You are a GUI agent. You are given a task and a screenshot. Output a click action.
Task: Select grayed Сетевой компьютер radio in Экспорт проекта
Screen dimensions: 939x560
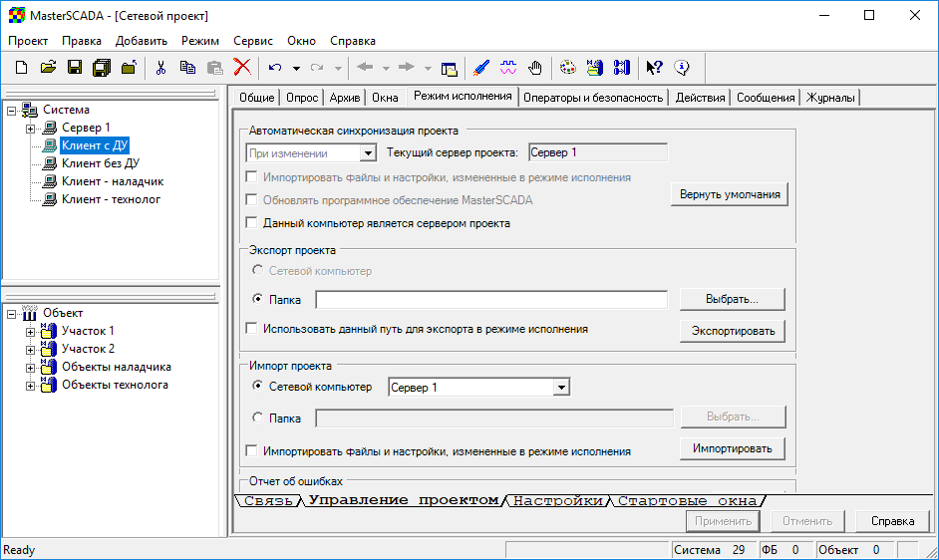257,270
